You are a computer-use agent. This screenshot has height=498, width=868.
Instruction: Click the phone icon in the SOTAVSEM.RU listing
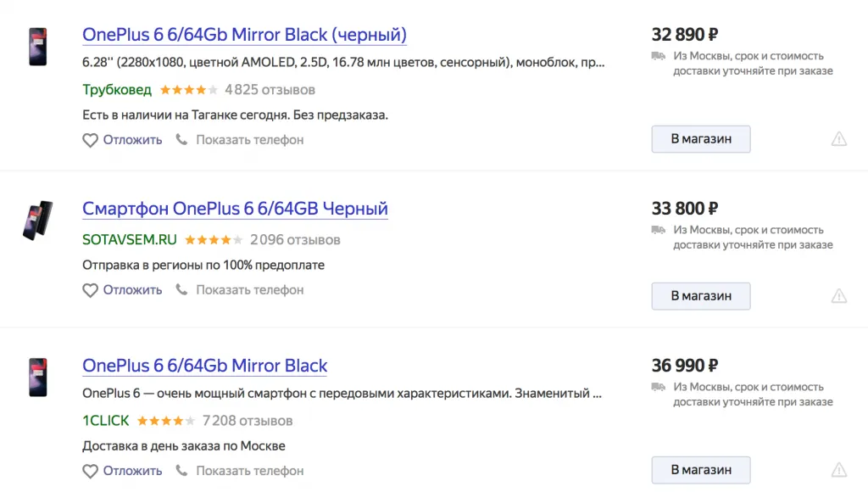(181, 290)
